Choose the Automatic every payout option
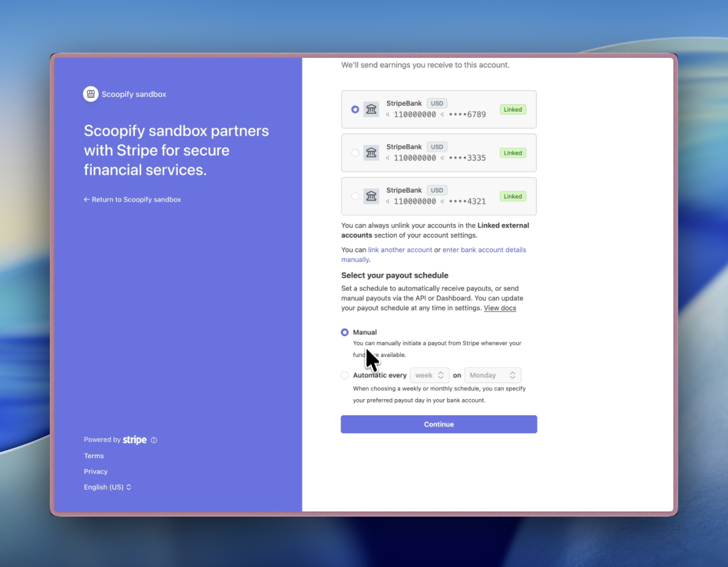The image size is (728, 567). pos(345,376)
